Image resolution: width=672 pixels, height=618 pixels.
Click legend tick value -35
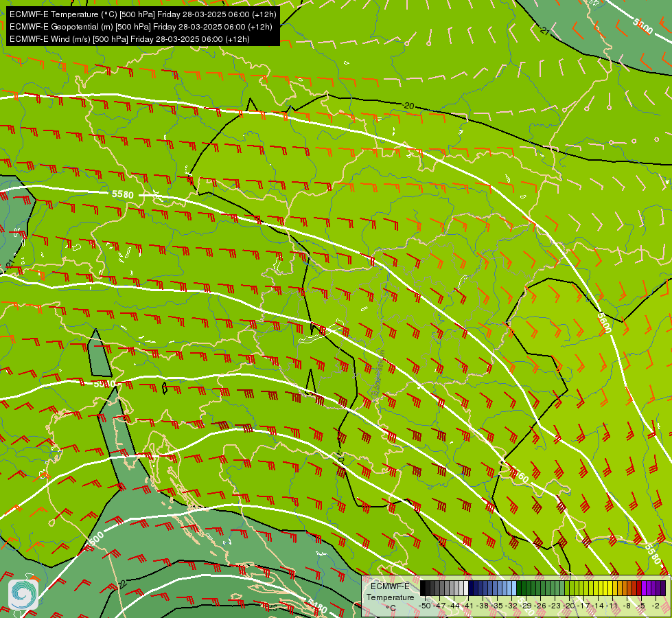[x=497, y=606]
